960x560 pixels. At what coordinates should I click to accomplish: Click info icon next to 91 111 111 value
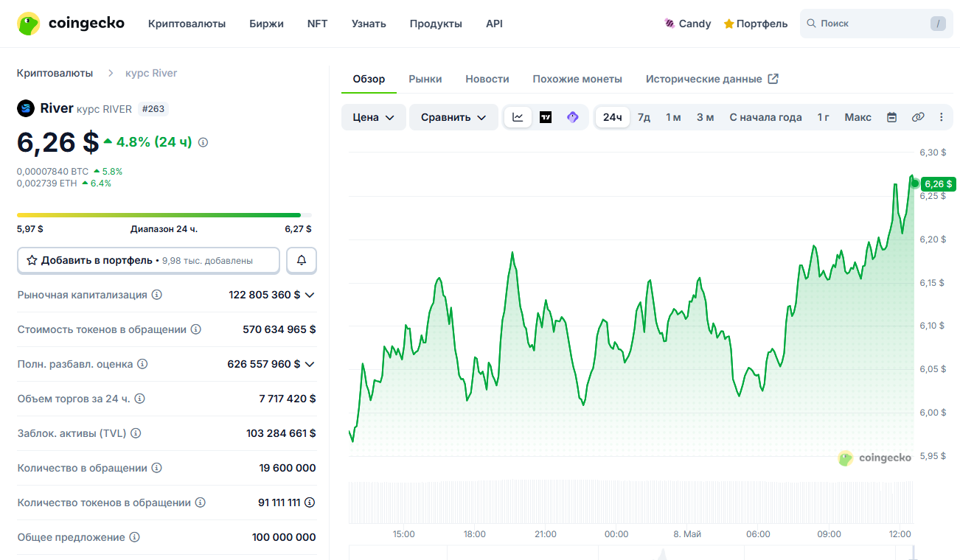(x=310, y=503)
